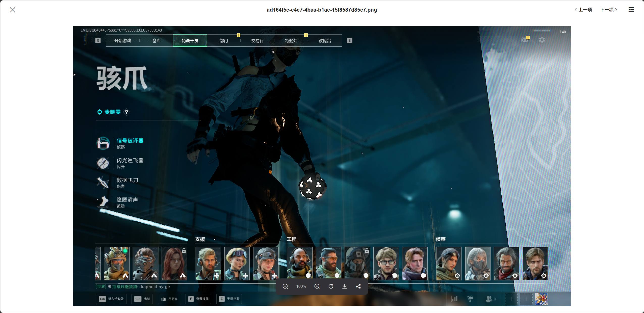Pick the brown-haired engineer in purple jacket

click(x=415, y=264)
